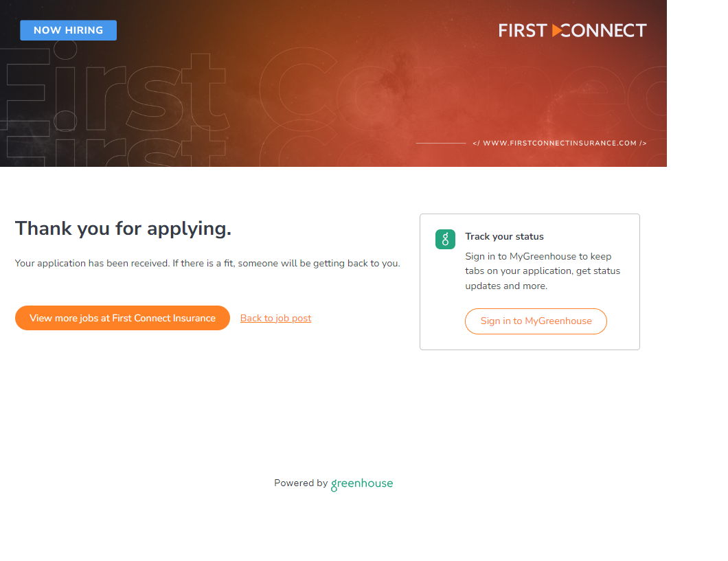Click the FIRST text in header logo
This screenshot has width=728, height=561.
coord(523,30)
